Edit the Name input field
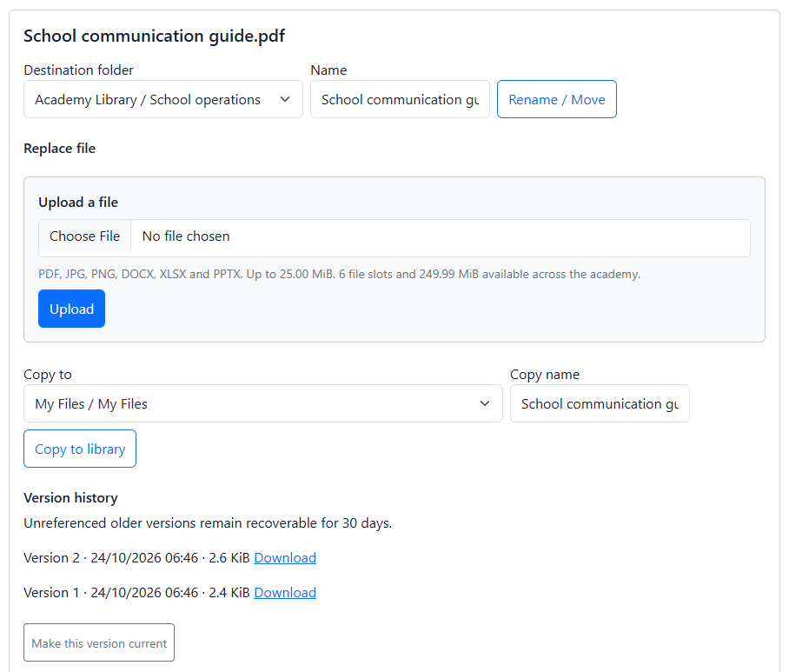The image size is (789, 672). tap(400, 99)
